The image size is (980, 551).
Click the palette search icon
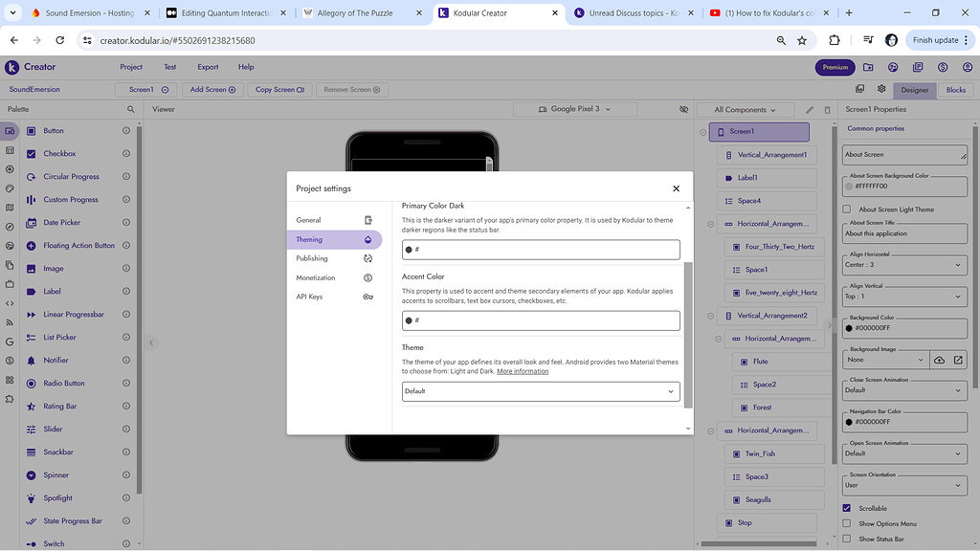pyautogui.click(x=131, y=109)
